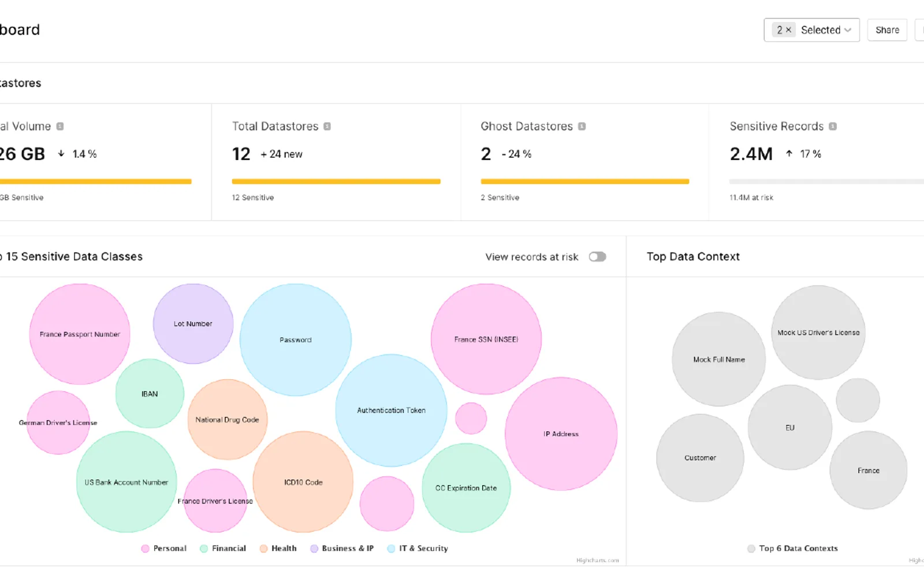Select the IBAN bubble
This screenshot has height=578, width=924.
pyautogui.click(x=150, y=394)
